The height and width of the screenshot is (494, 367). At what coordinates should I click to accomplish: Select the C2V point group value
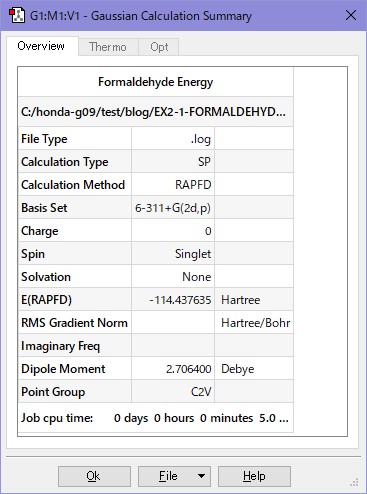click(201, 392)
